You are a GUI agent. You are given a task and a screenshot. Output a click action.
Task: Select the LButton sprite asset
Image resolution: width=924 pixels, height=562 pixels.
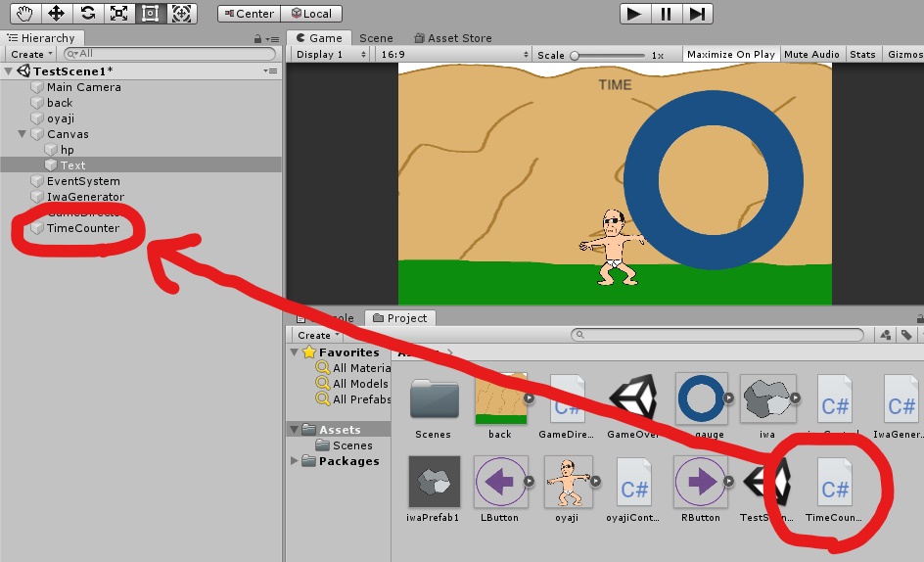coord(500,490)
